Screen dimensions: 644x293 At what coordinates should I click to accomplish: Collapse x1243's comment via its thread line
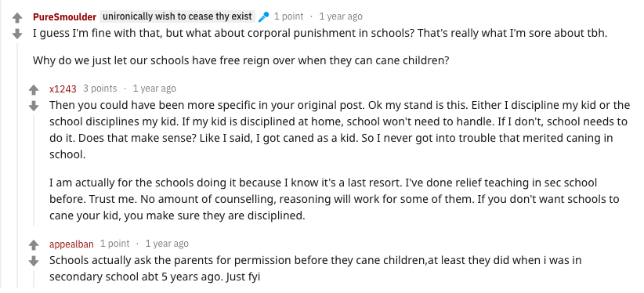click(x=34, y=171)
